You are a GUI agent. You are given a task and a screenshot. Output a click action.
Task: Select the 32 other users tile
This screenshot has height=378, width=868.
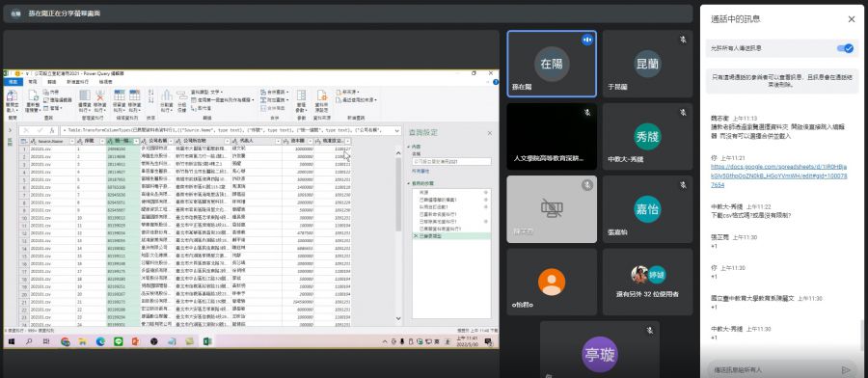(647, 282)
